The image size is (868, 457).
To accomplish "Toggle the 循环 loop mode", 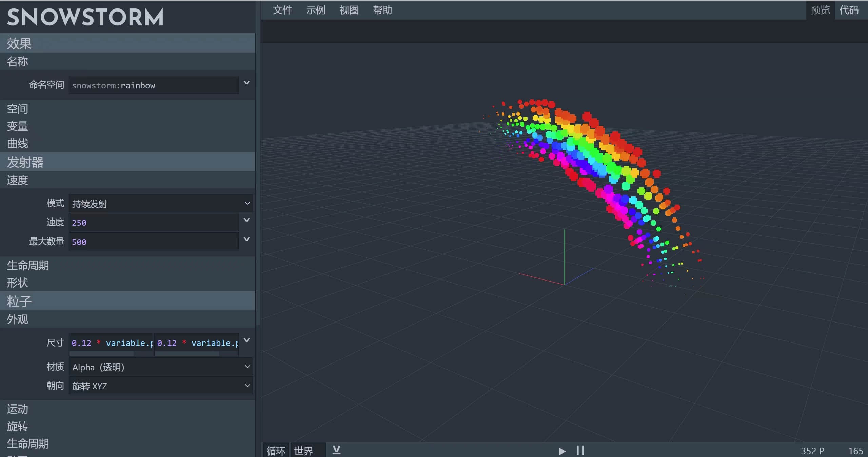I will pyautogui.click(x=276, y=451).
